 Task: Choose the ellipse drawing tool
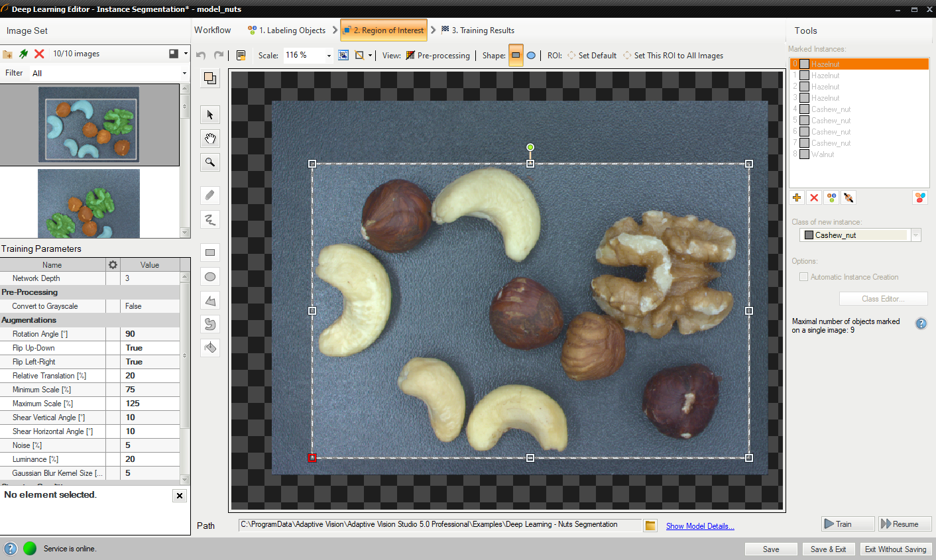(x=210, y=277)
